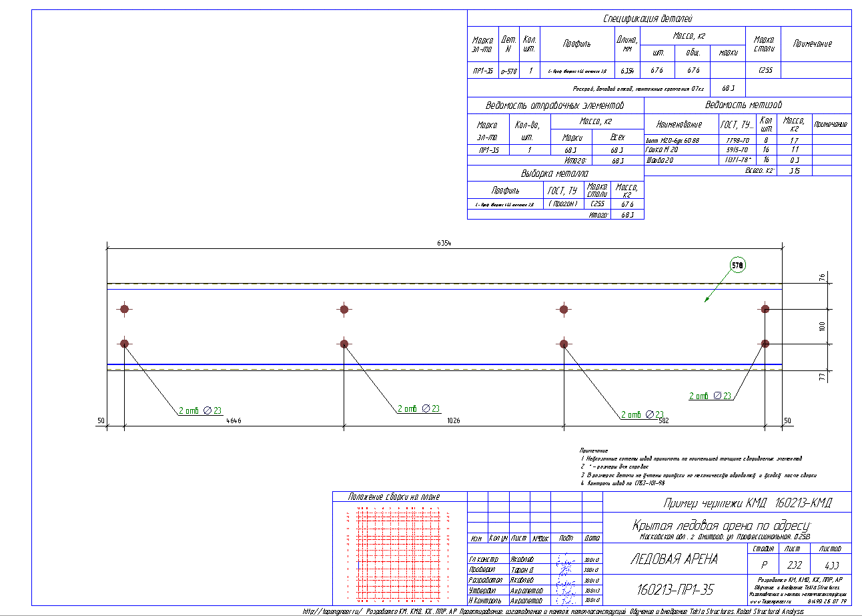Click the GOST value 7798-70
862x616 pixels.
pos(737,141)
